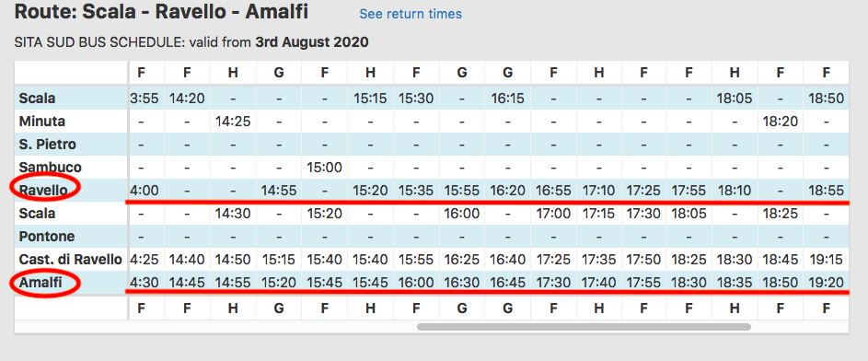
Task: Click the 16:15 Scala departure cell
Action: pos(507,99)
